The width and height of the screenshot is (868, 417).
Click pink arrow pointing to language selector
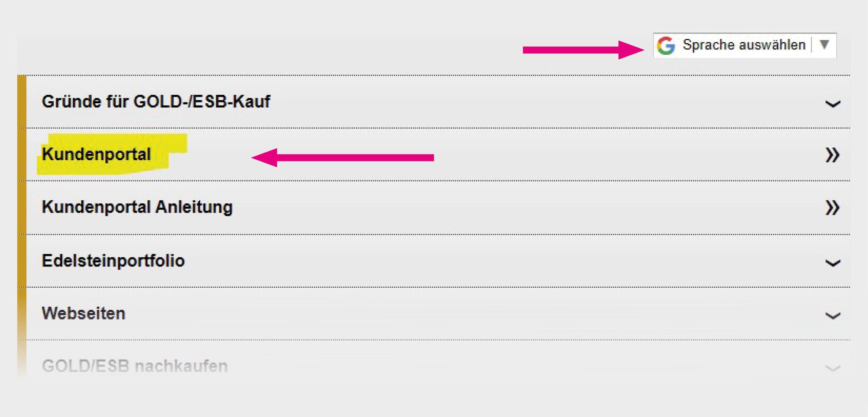point(582,50)
